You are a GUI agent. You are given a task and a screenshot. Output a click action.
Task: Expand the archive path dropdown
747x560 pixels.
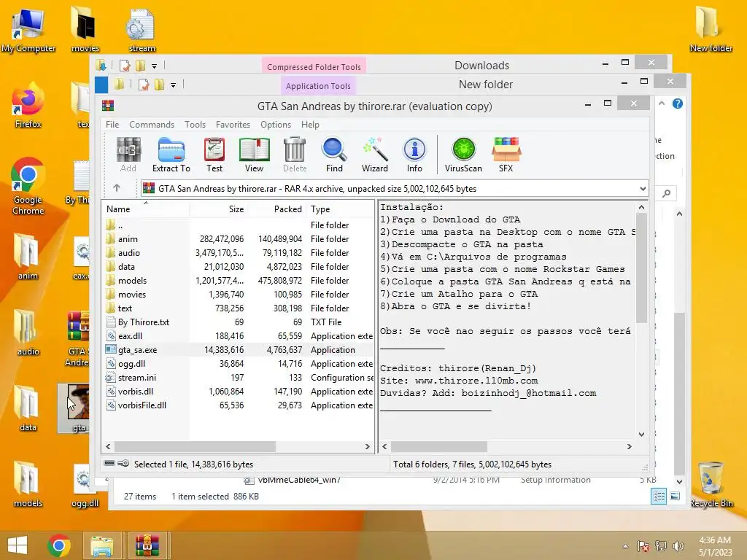pos(643,189)
